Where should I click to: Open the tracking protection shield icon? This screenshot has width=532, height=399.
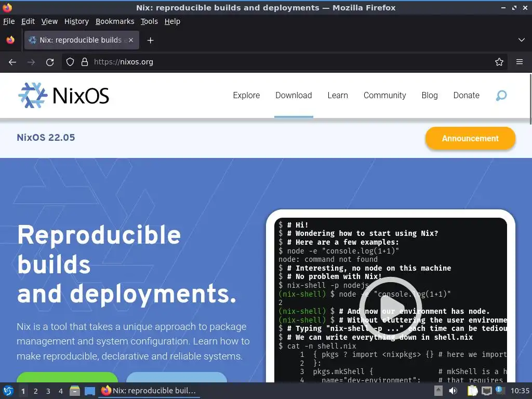click(70, 62)
